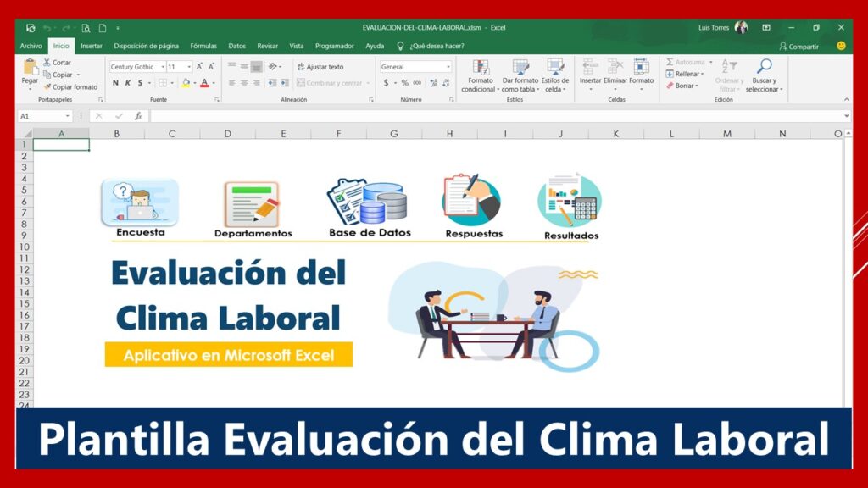Open the Century Gothic font dropdown
This screenshot has height=488, width=868.
tap(163, 67)
